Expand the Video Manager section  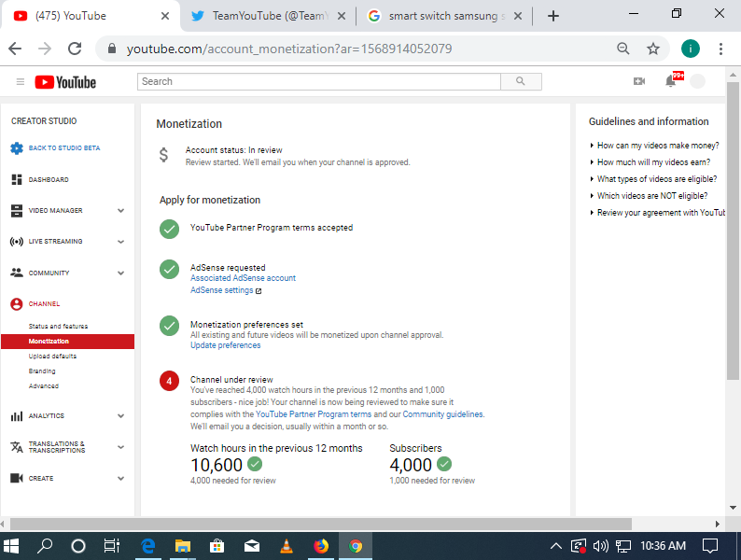tap(121, 211)
